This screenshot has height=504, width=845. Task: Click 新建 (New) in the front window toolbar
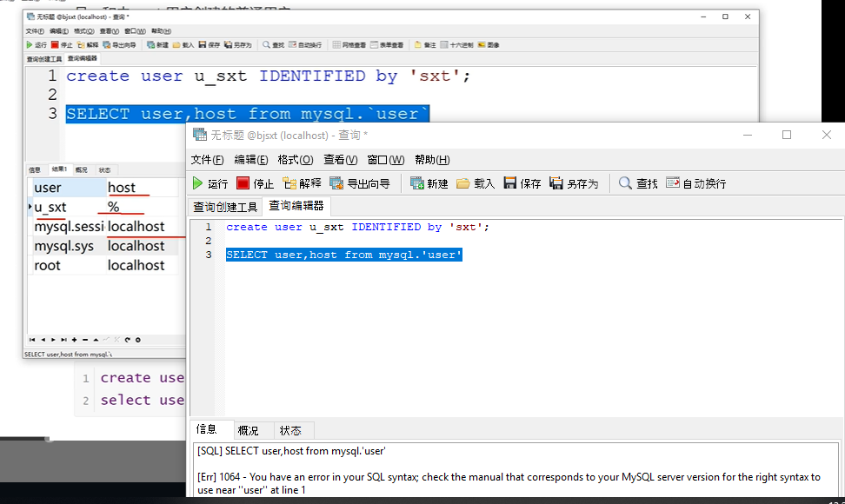pyautogui.click(x=429, y=183)
